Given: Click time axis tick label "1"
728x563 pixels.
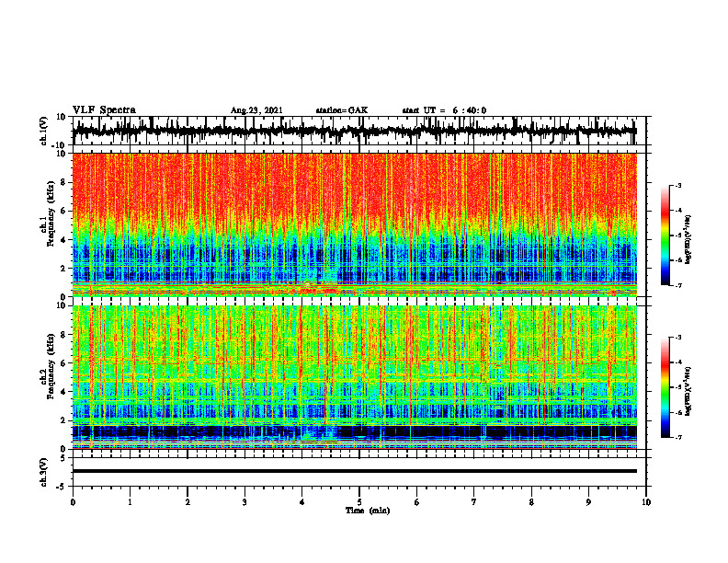Looking at the screenshot, I should click(130, 502).
